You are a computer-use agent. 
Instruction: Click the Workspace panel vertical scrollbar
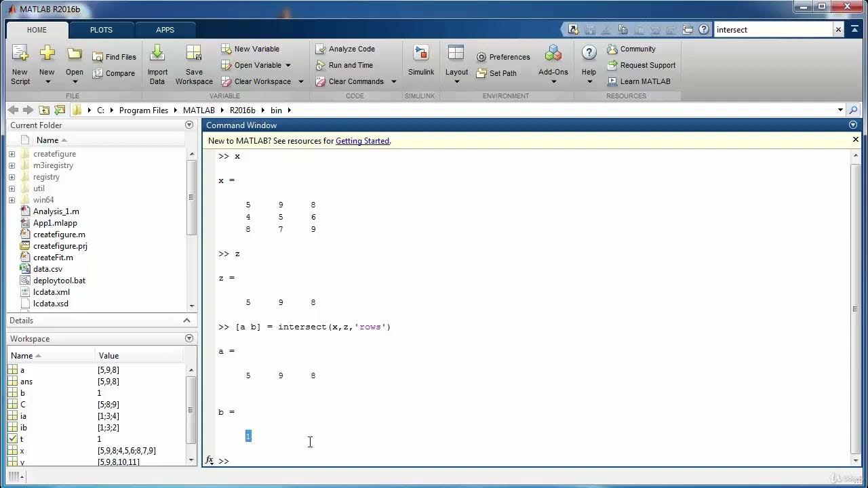click(x=191, y=415)
